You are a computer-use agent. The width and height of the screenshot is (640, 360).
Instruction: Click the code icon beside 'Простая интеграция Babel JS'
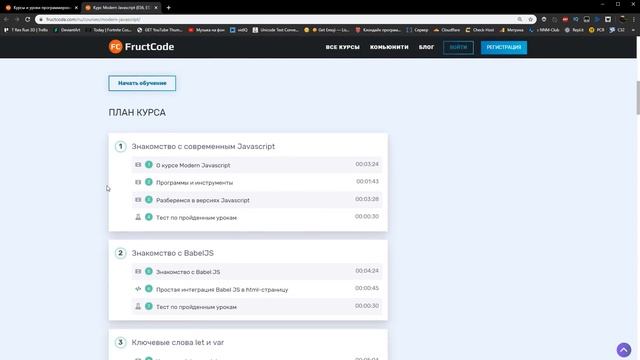[138, 289]
